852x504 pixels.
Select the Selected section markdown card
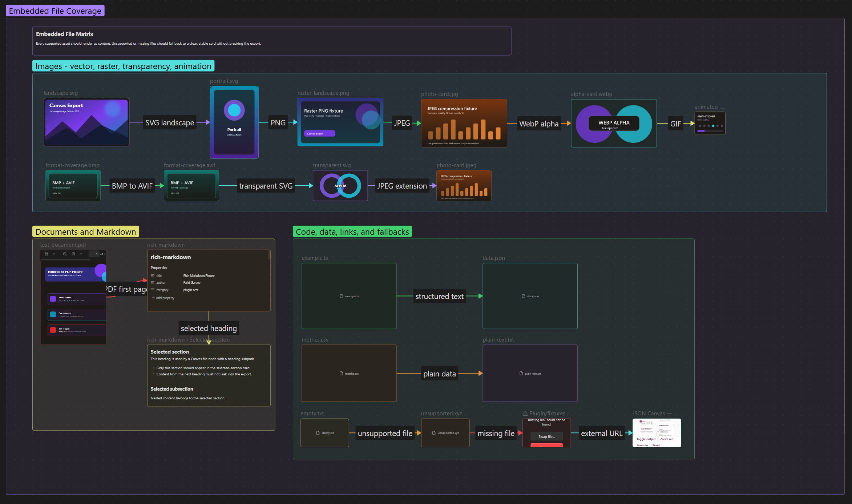209,375
